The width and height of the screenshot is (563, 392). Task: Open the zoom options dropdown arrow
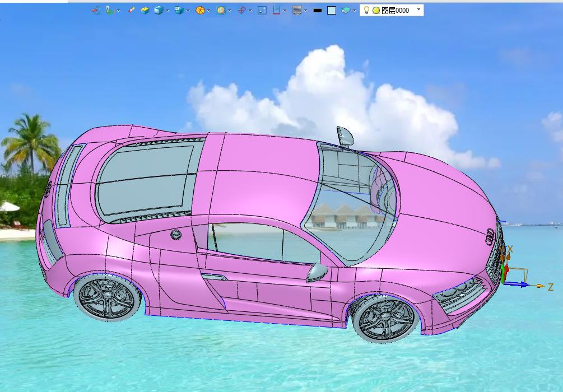coord(230,11)
